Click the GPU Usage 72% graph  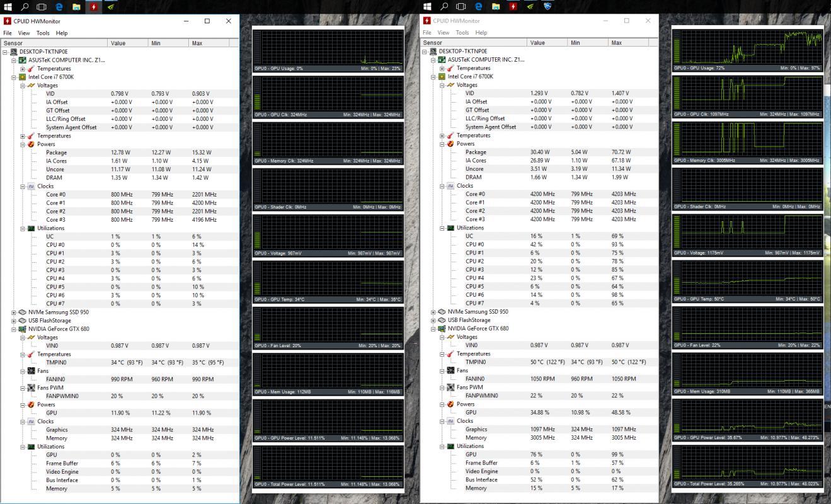747,49
